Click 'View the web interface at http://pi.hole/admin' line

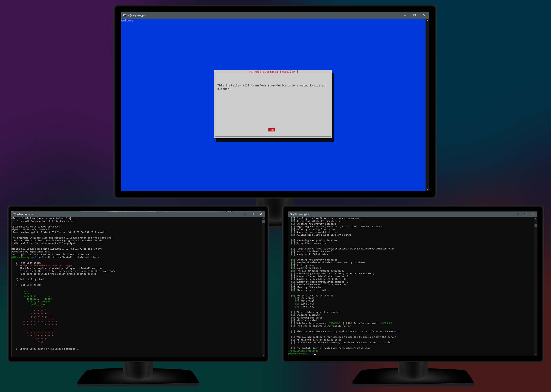(x=346, y=331)
